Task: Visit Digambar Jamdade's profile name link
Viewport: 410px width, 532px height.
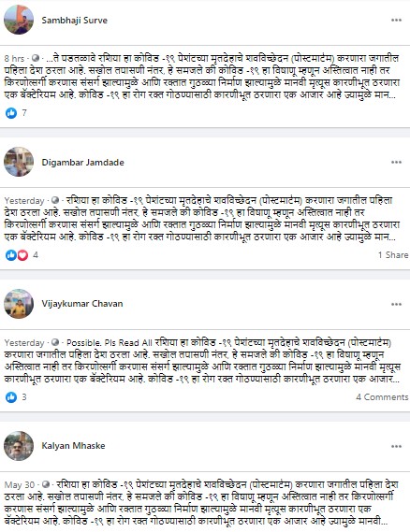Action: 82,162
